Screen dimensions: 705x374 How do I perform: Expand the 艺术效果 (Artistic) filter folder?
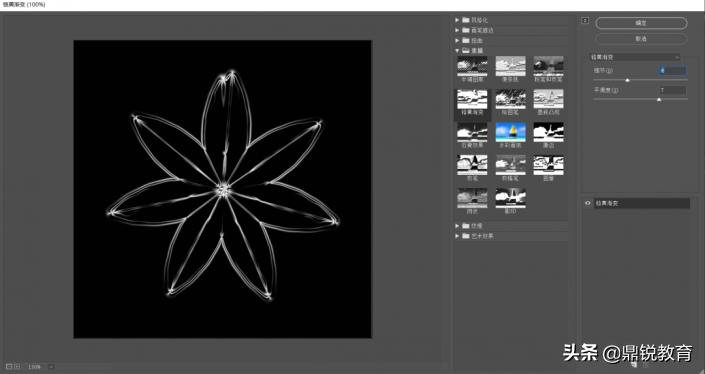(x=457, y=236)
